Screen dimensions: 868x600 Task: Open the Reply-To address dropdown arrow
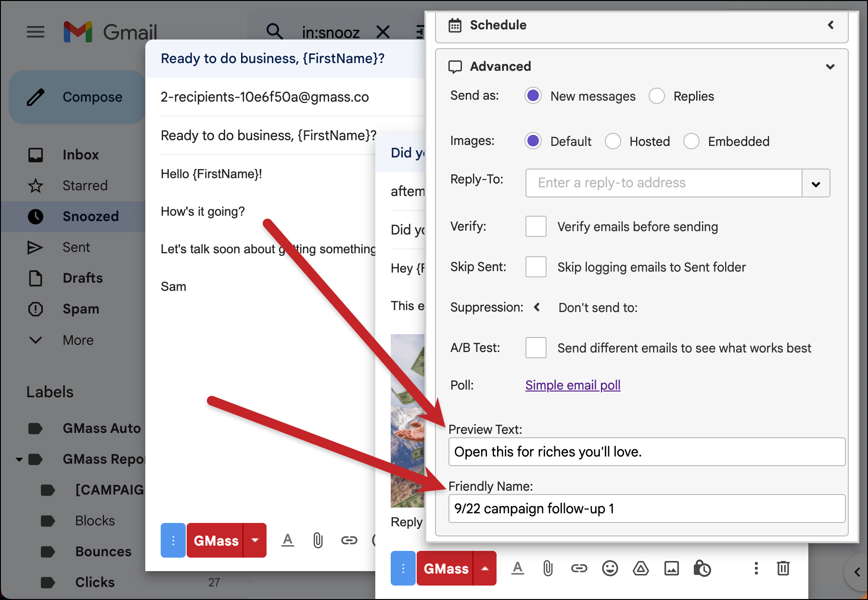pyautogui.click(x=816, y=183)
